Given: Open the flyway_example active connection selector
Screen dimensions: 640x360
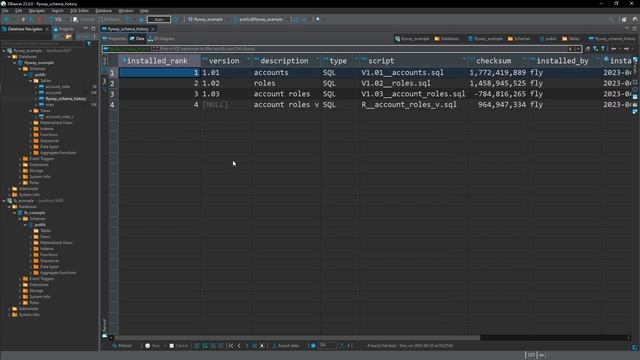Looking at the screenshot, I should pos(205,19).
